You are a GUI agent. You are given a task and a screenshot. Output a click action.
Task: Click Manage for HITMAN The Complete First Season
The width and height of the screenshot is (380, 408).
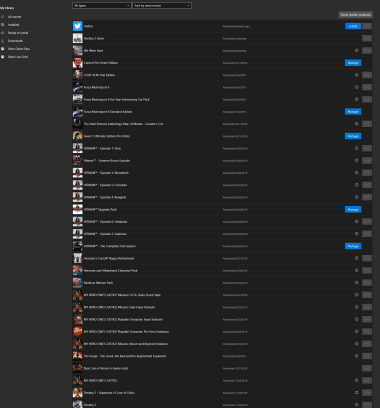[353, 246]
